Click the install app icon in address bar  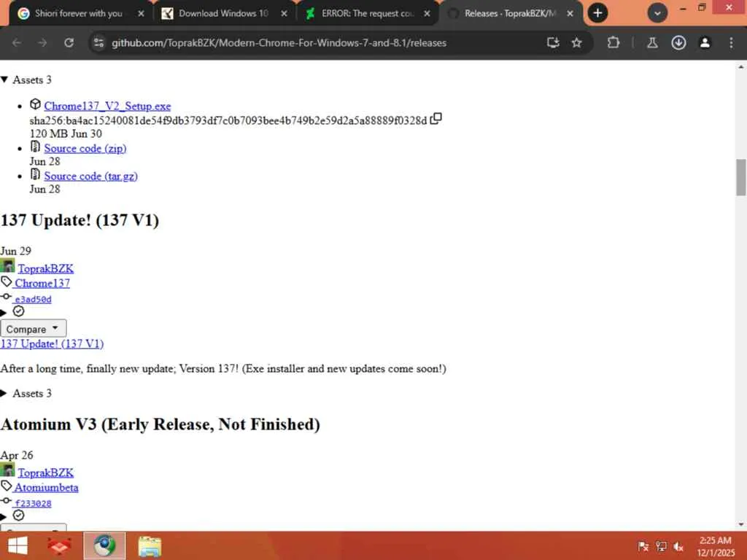coord(553,43)
